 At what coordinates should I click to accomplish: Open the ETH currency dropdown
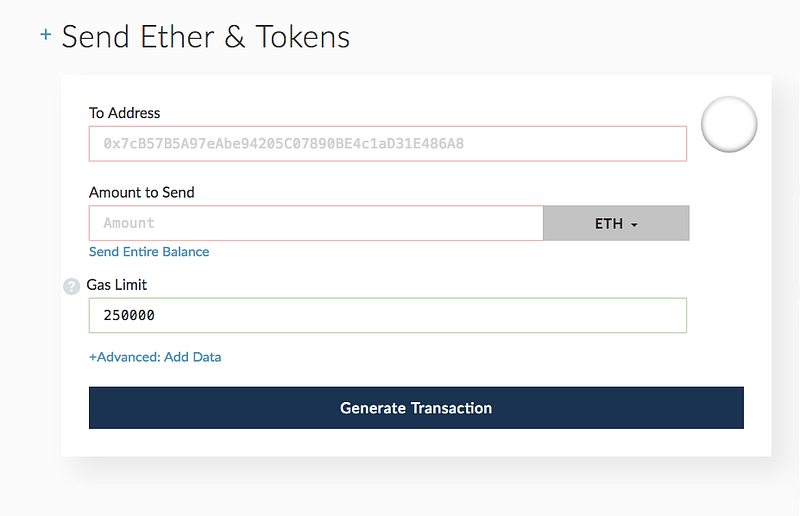(x=615, y=223)
